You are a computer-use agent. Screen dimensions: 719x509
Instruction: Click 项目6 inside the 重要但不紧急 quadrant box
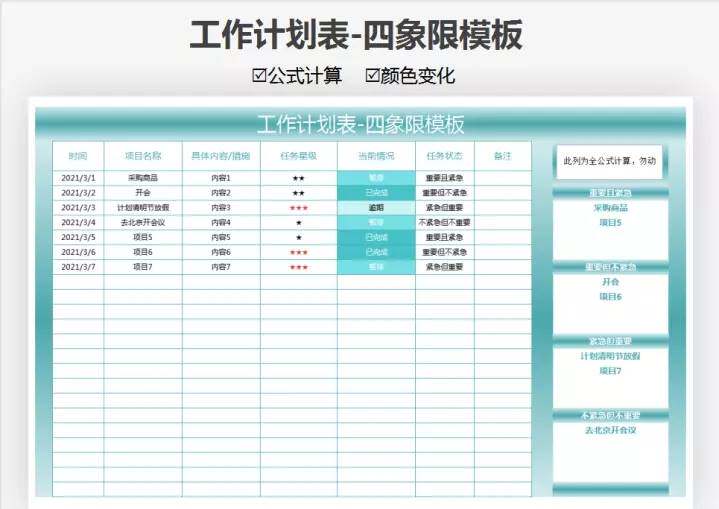(x=610, y=297)
